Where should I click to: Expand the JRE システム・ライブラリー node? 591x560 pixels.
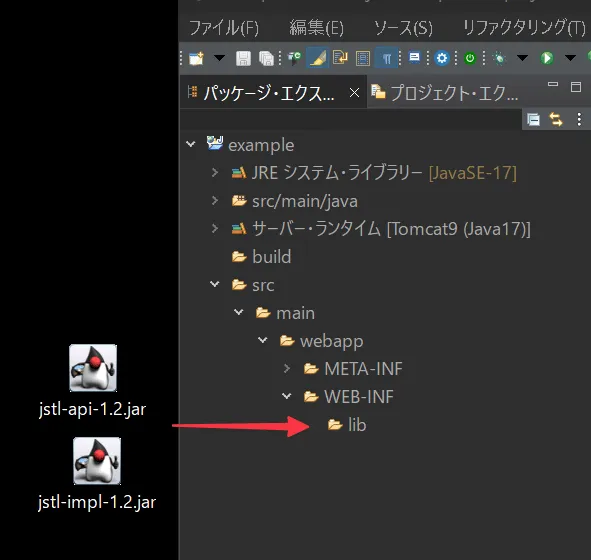(x=215, y=173)
